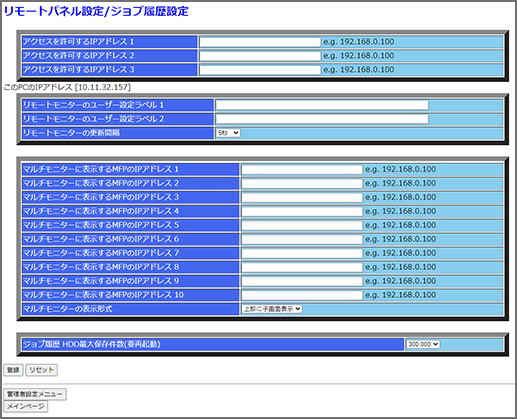
Task: Click the アクセスを許可するIPアドレス 3 input field
Action: [x=260, y=70]
